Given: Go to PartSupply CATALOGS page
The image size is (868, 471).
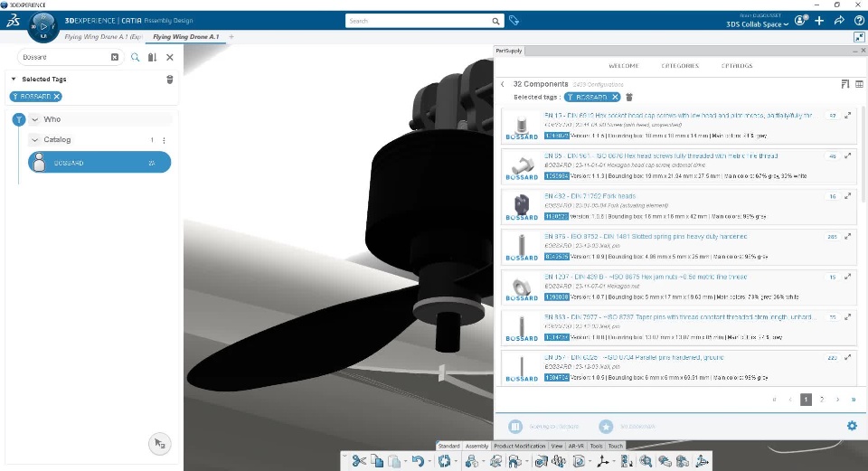Looking at the screenshot, I should [737, 66].
